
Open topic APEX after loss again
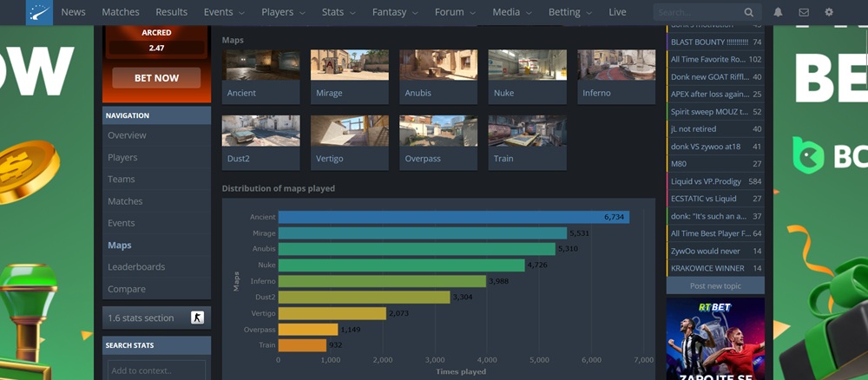pyautogui.click(x=715, y=94)
